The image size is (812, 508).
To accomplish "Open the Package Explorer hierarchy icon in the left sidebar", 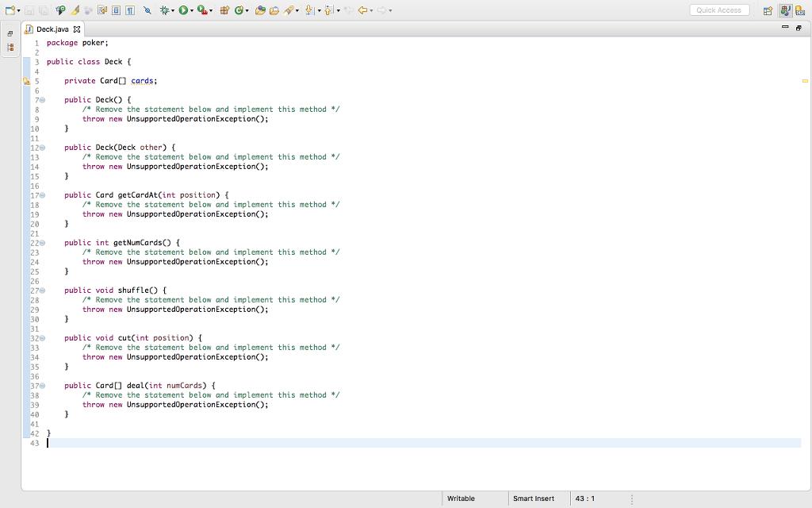I will tap(10, 48).
